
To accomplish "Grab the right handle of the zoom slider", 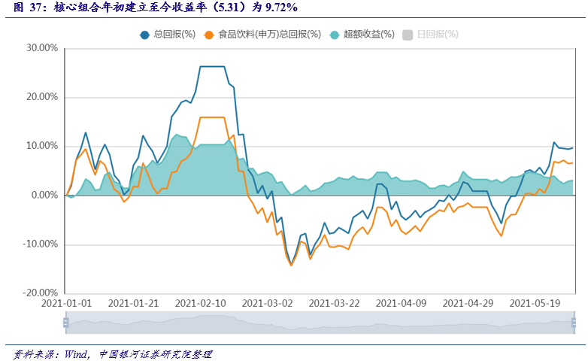I will (x=574, y=323).
